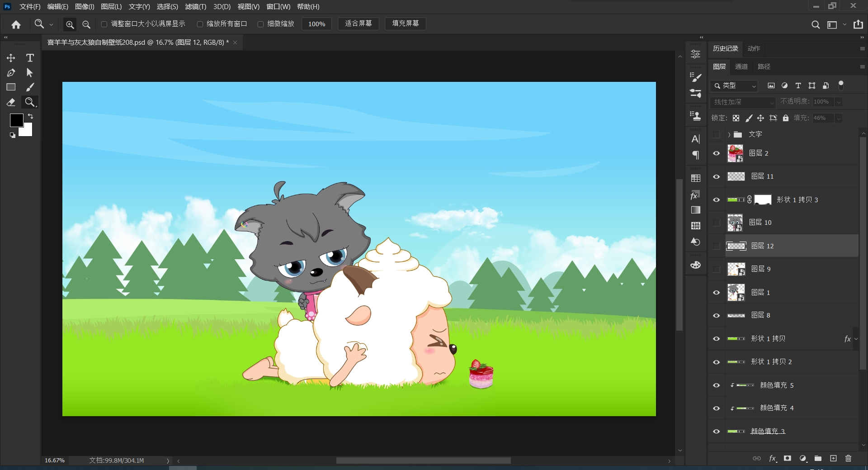Viewport: 868px width, 470px height.
Task: Select the Brush tool
Action: (30, 87)
